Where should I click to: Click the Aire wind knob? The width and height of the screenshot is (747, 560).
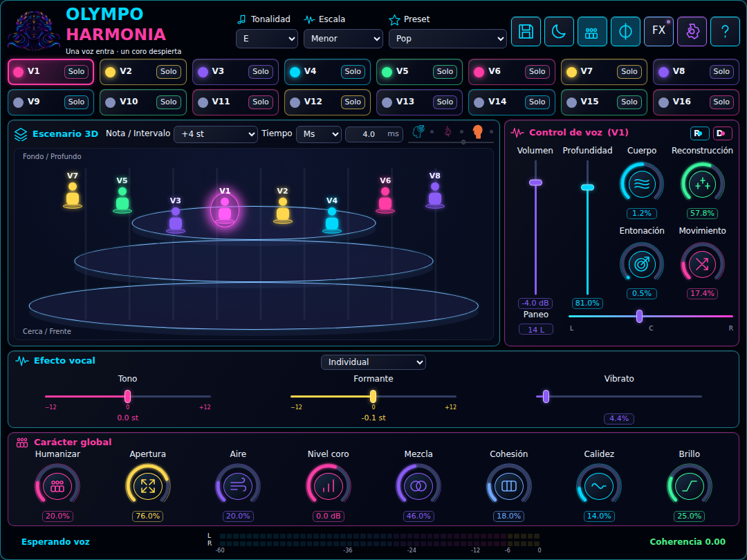(x=238, y=486)
